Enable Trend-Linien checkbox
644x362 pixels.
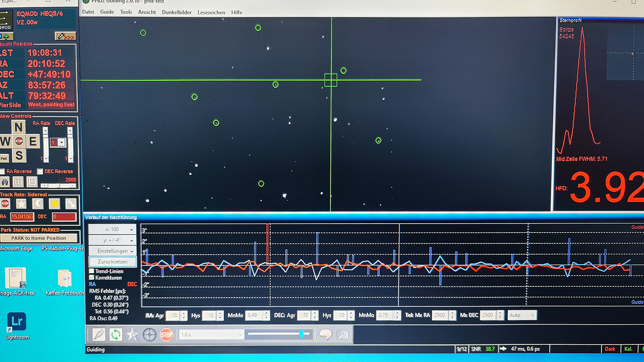(x=92, y=271)
